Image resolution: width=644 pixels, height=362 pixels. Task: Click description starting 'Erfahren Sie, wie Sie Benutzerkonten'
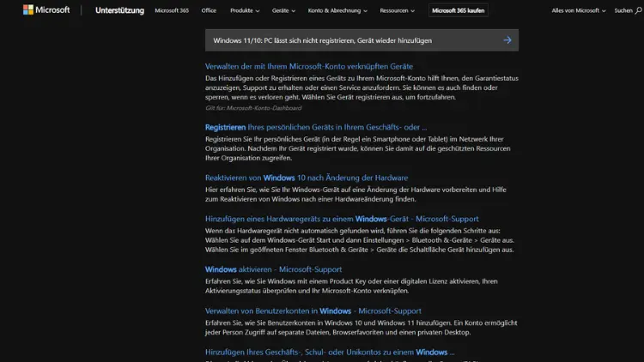click(x=361, y=328)
